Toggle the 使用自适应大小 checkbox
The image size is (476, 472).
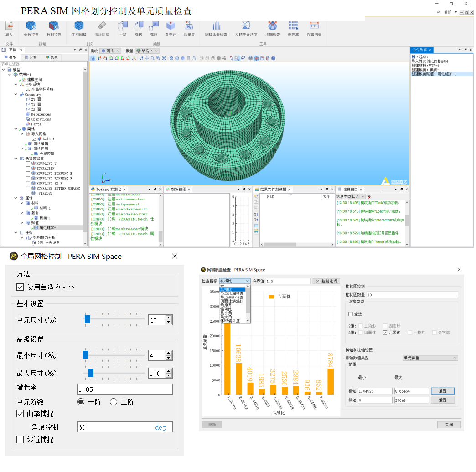pyautogui.click(x=20, y=287)
